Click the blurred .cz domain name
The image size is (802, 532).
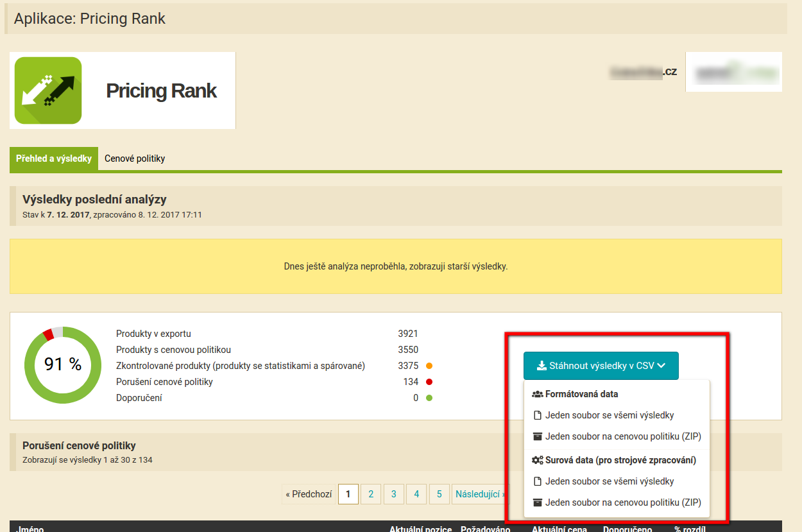click(x=644, y=72)
